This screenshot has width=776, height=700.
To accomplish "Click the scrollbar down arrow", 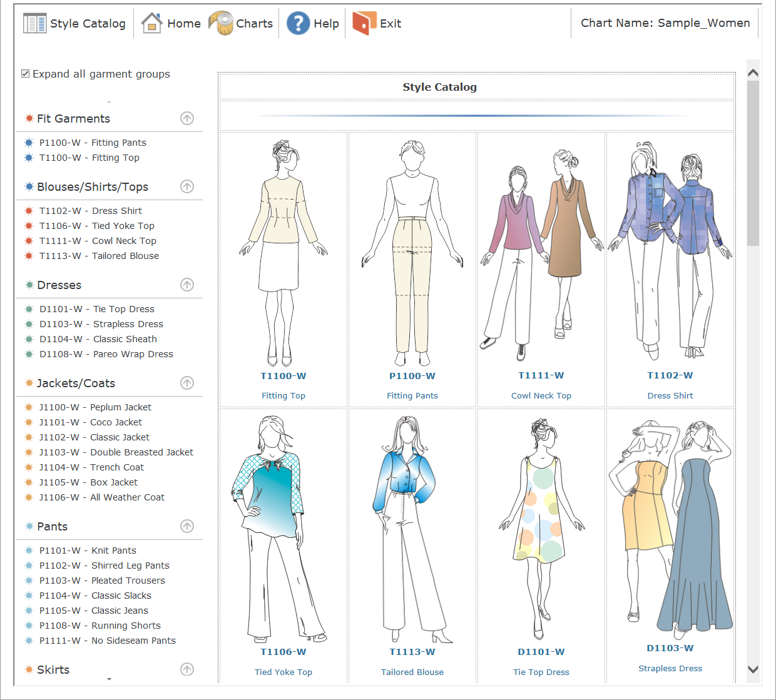I will pos(753,669).
